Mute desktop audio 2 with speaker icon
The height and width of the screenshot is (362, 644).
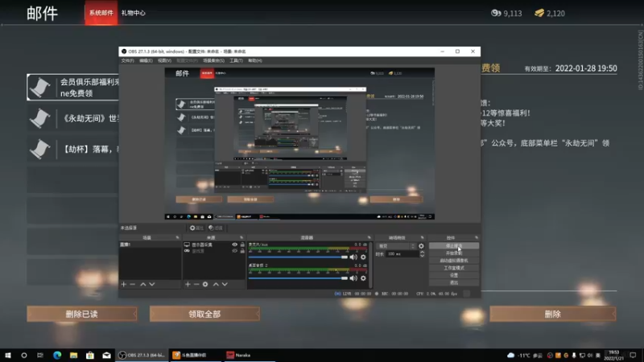353,278
